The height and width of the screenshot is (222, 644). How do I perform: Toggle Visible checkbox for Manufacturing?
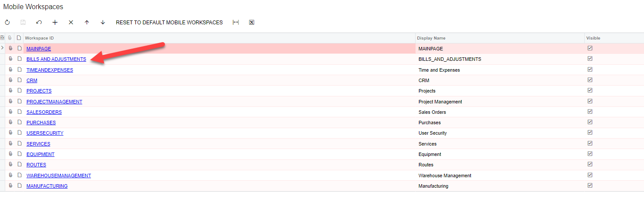[590, 186]
